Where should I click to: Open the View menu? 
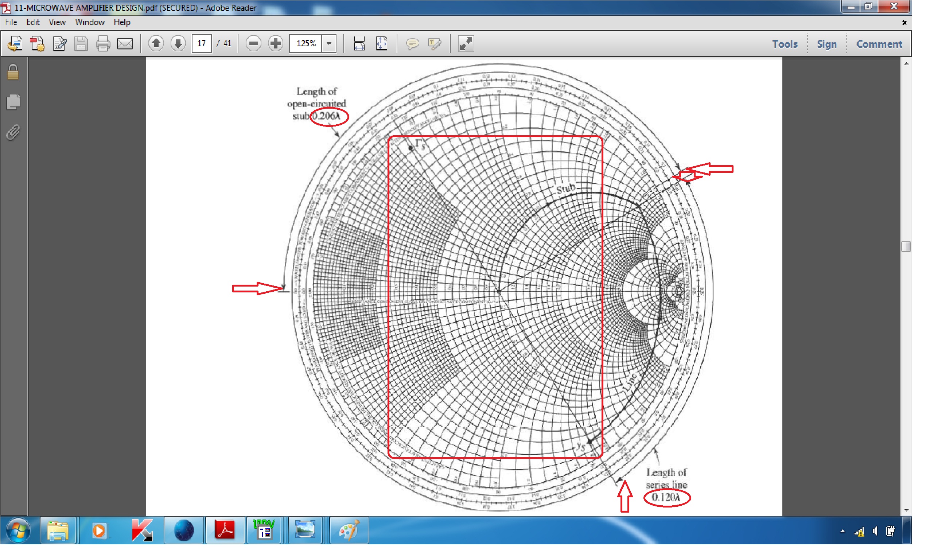[57, 23]
